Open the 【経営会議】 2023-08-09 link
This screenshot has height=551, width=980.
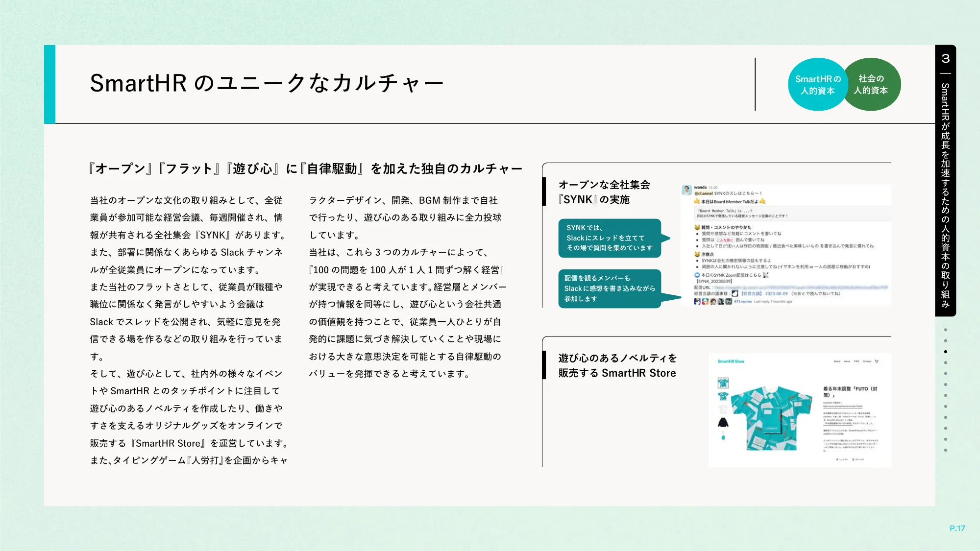764,294
